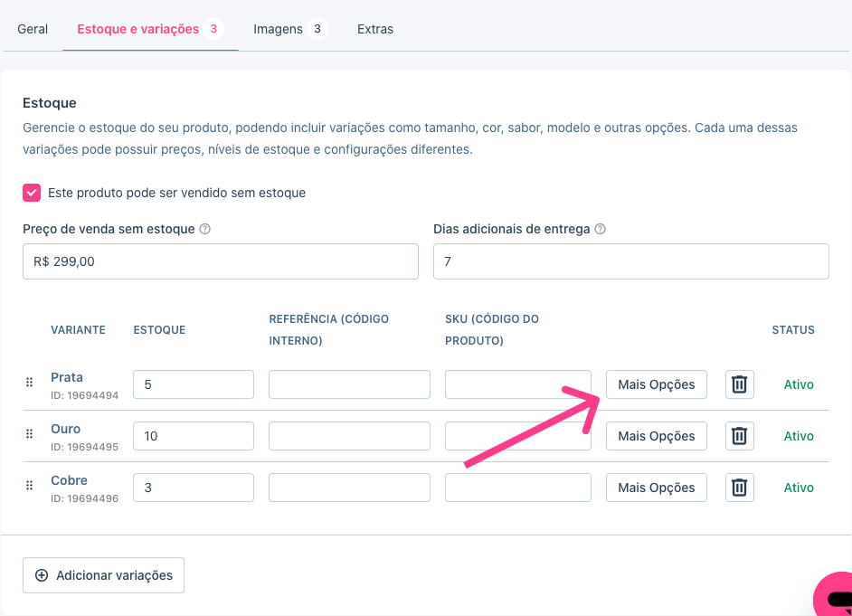The width and height of the screenshot is (852, 616).
Task: Delete the Ouro variant with trash icon
Action: click(x=740, y=436)
